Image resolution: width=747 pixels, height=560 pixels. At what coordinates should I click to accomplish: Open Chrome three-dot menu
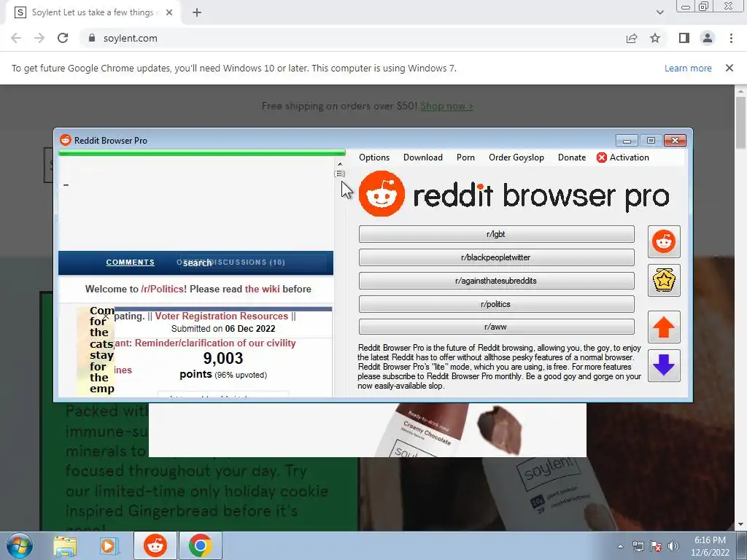click(731, 38)
